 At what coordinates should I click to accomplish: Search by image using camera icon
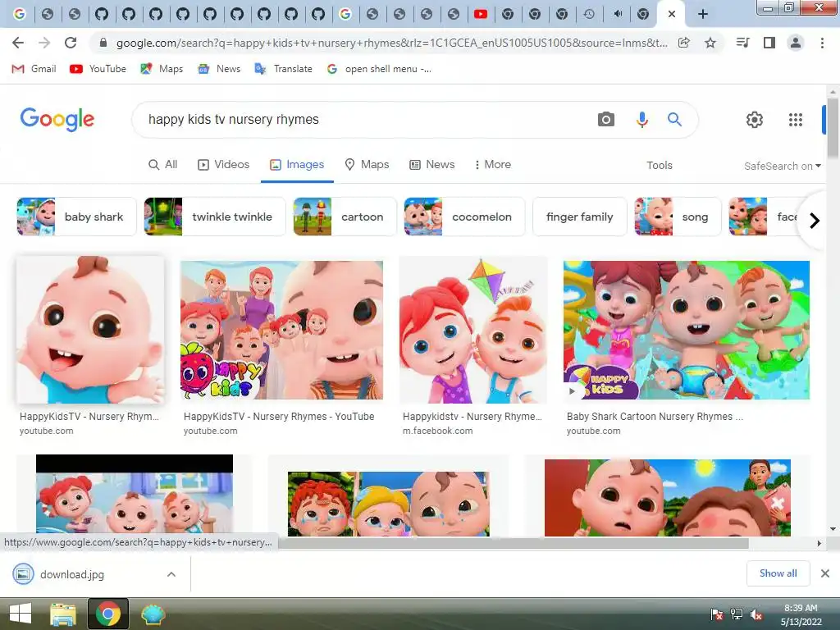pos(606,120)
